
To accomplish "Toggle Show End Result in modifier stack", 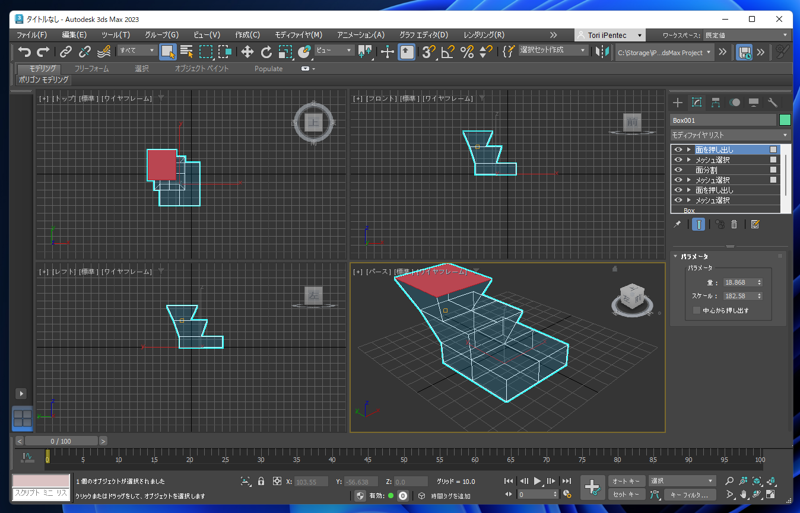I will point(698,224).
